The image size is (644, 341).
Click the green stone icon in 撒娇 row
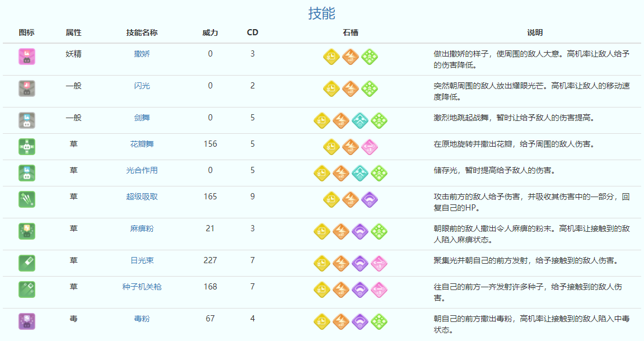370,57
